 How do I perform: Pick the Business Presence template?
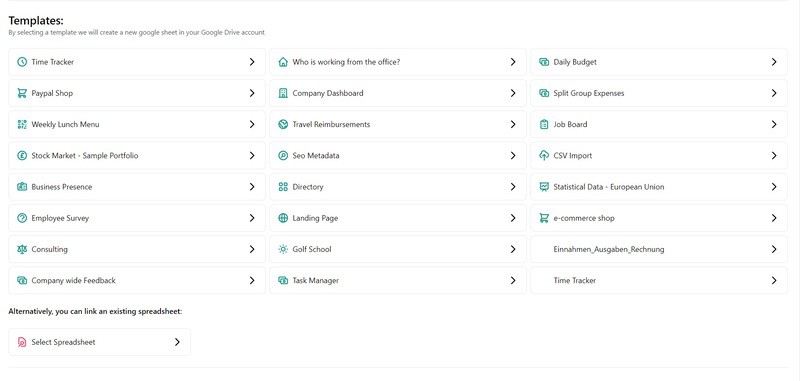137,187
